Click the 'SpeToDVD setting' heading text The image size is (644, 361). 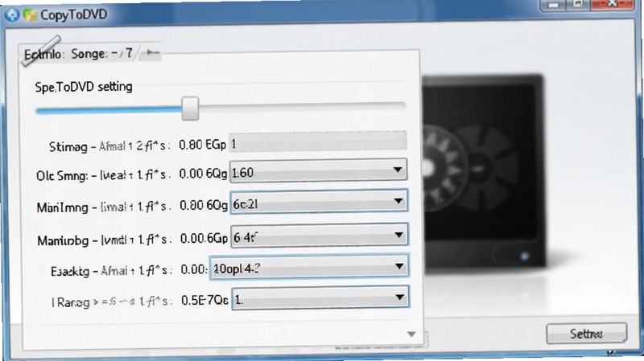(84, 87)
